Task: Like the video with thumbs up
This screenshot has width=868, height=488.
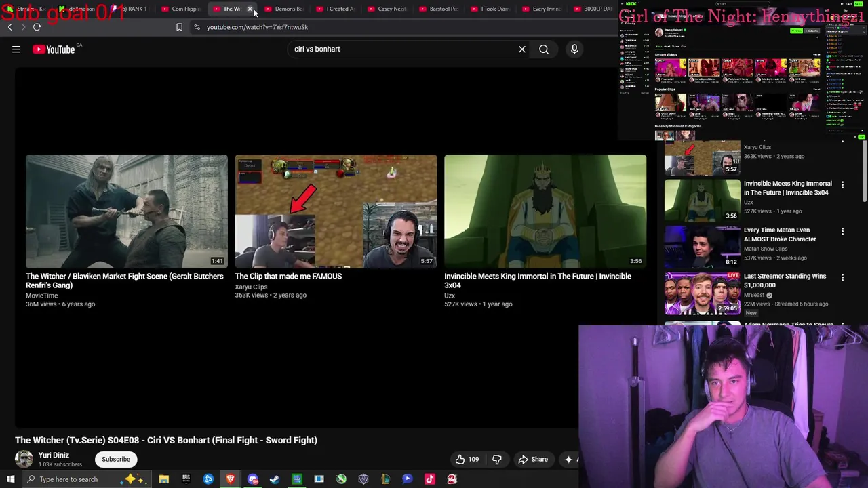Action: pos(460,459)
